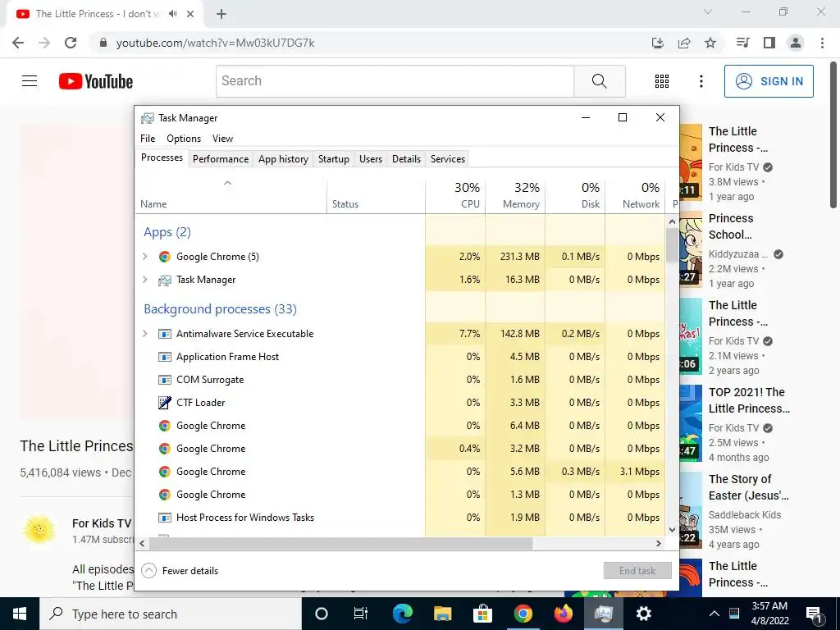Open "The Story of Easter" suggested video
Image resolution: width=840 pixels, height=630 pixels.
point(748,487)
